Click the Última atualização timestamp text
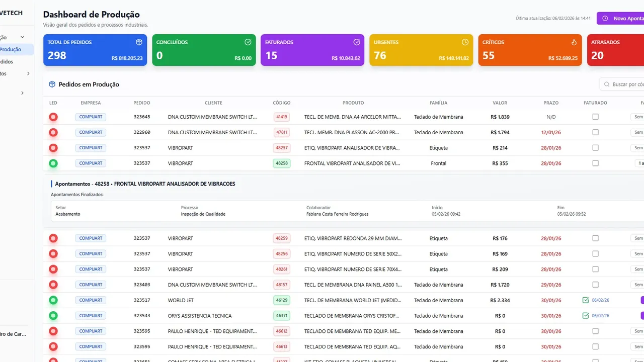644x362 pixels. point(553,19)
